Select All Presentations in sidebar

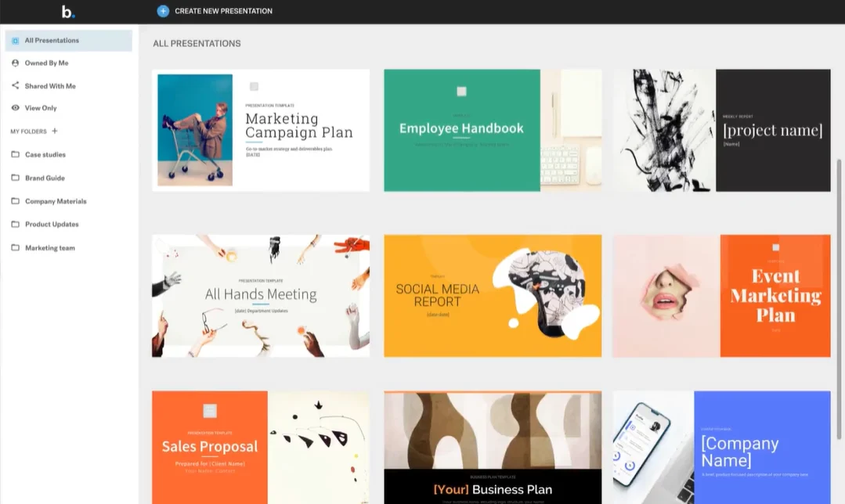pos(52,41)
